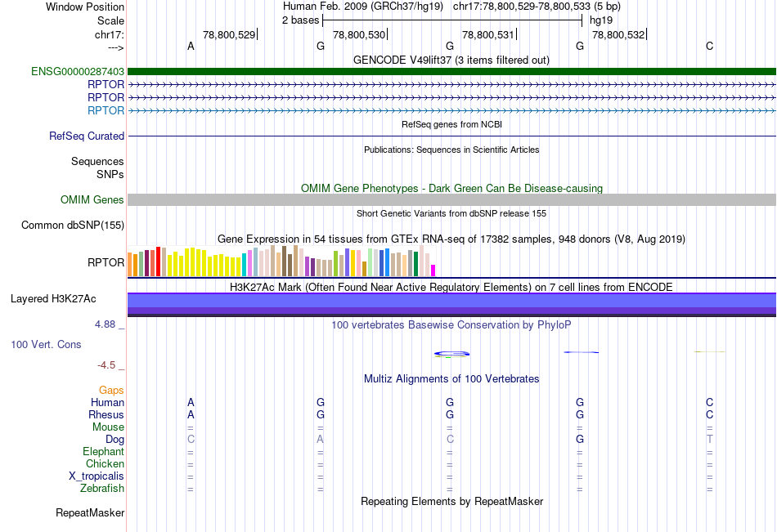Click the red bar in GTEx chart
The width and height of the screenshot is (777, 532).
coord(158,262)
